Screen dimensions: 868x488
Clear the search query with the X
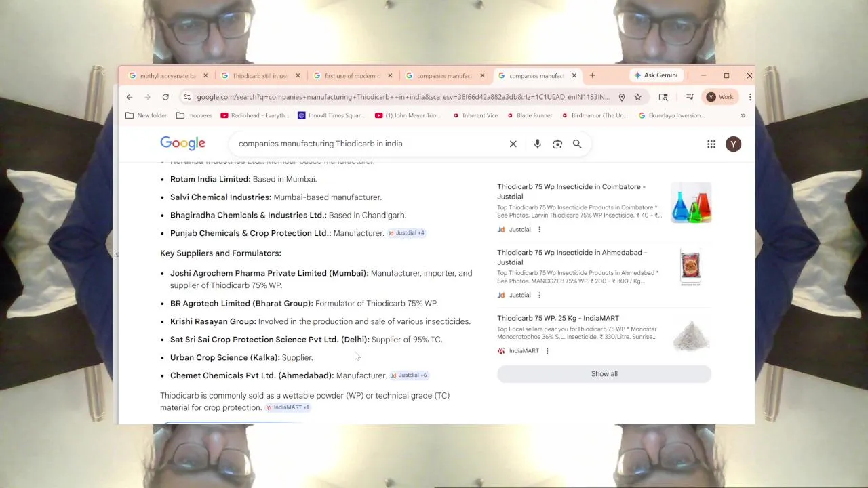tap(513, 144)
